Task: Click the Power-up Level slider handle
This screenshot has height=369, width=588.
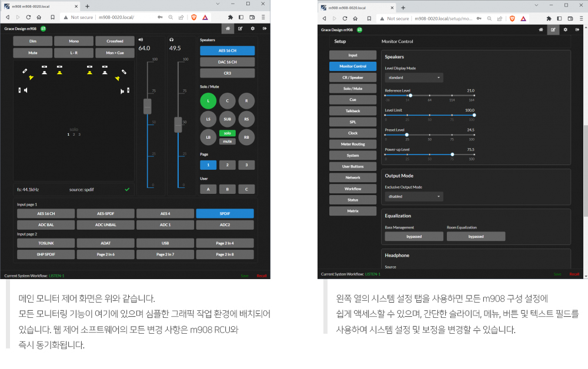Action: (x=452, y=155)
